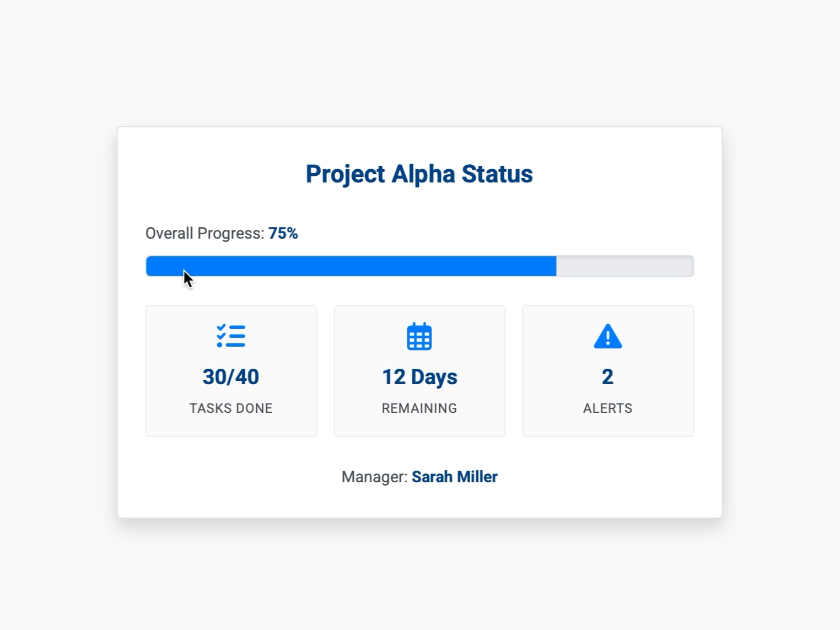Click the Overall Progress bar
Image resolution: width=840 pixels, height=630 pixels.
(419, 266)
